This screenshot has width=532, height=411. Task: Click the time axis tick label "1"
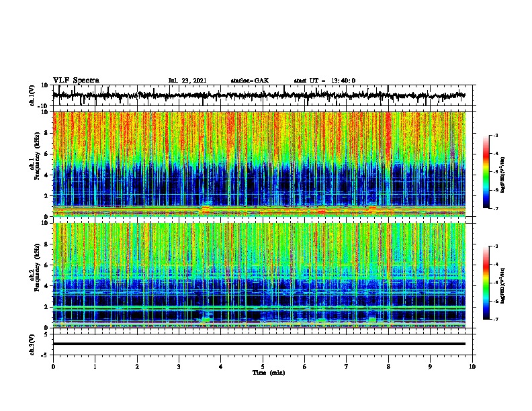95,367
